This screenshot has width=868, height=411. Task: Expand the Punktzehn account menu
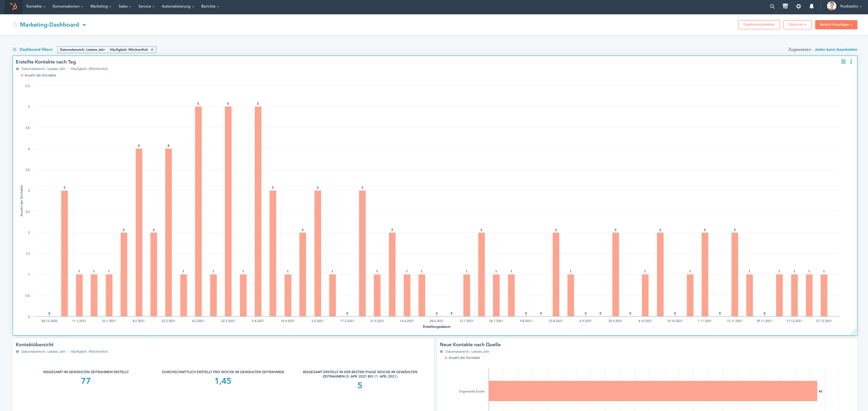tap(850, 6)
